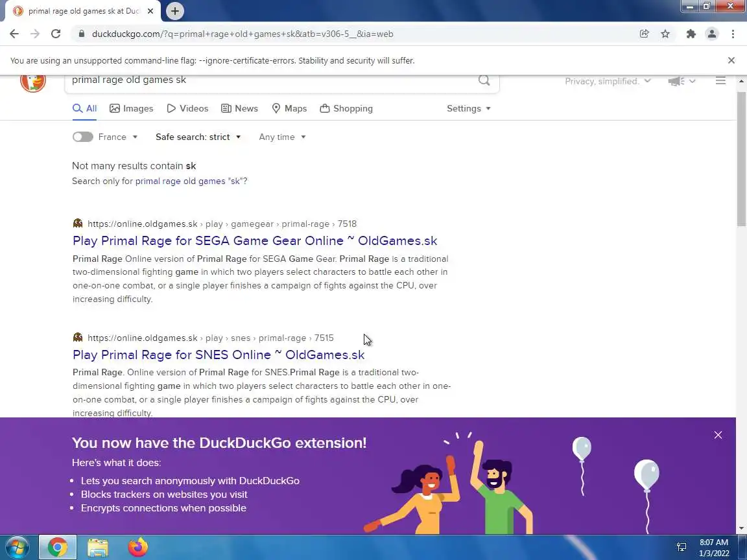Image resolution: width=747 pixels, height=560 pixels.
Task: Search only for primal rage old games "sk"
Action: (191, 181)
